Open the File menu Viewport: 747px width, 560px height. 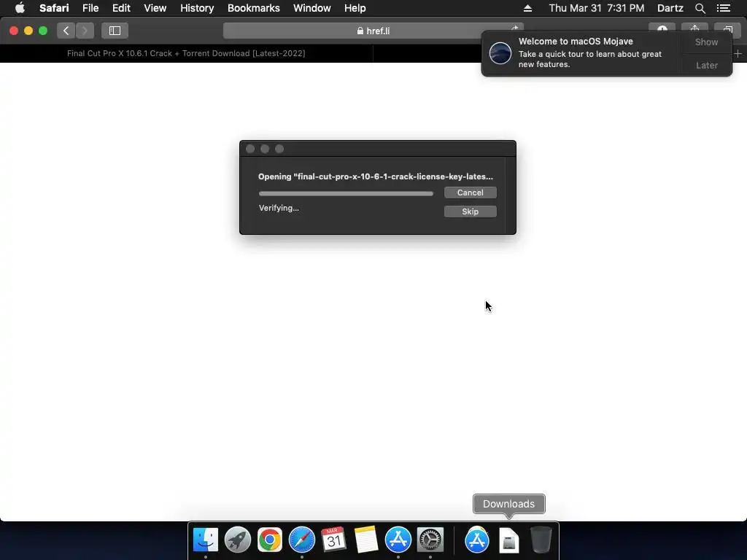click(x=90, y=8)
